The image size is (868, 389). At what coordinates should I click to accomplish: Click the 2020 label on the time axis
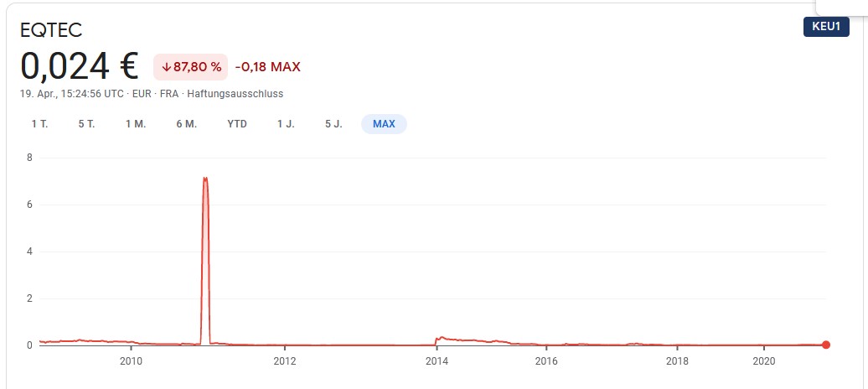point(763,361)
